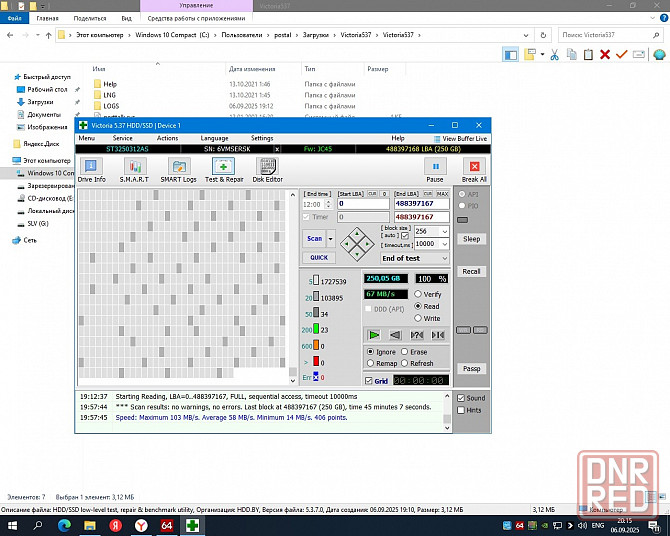The height and width of the screenshot is (536, 670).
Task: Open the Service menu
Action: coord(123,138)
